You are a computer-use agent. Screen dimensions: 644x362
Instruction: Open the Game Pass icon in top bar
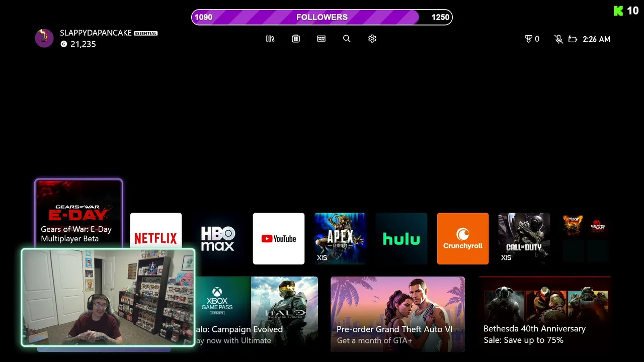click(321, 39)
